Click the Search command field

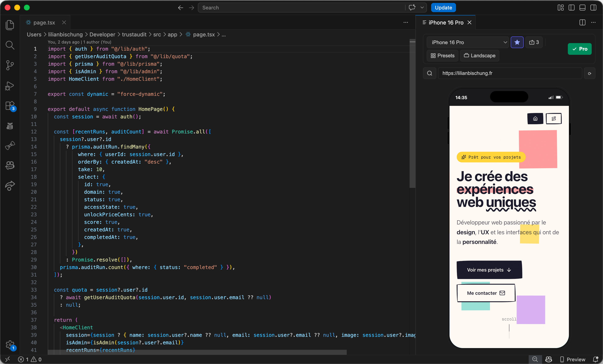[301, 8]
